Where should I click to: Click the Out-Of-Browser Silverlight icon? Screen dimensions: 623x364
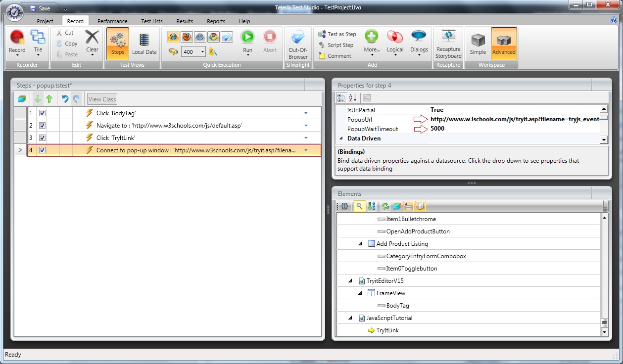pyautogui.click(x=298, y=45)
